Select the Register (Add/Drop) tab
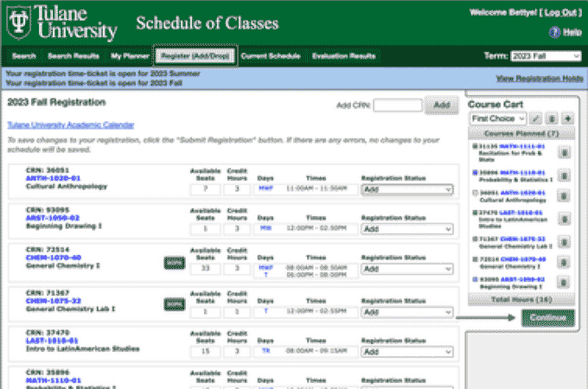 (x=195, y=56)
